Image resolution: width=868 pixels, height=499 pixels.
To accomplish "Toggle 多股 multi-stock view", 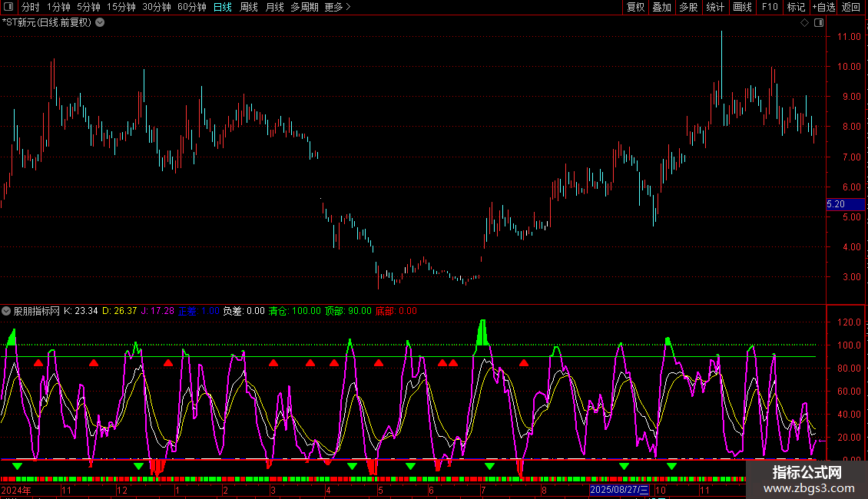I will [x=688, y=7].
